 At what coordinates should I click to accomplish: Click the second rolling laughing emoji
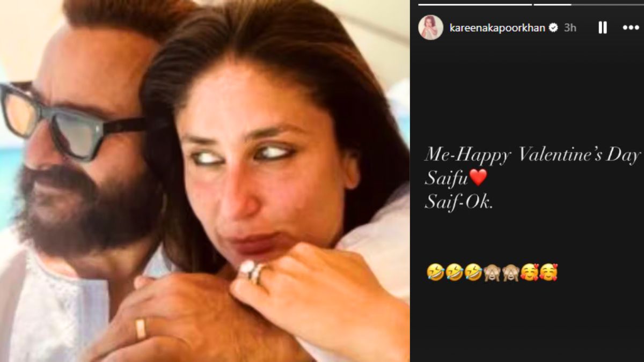[453, 272]
